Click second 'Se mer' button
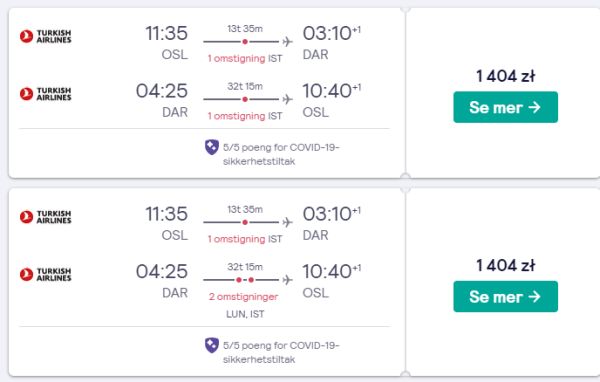 pyautogui.click(x=505, y=297)
